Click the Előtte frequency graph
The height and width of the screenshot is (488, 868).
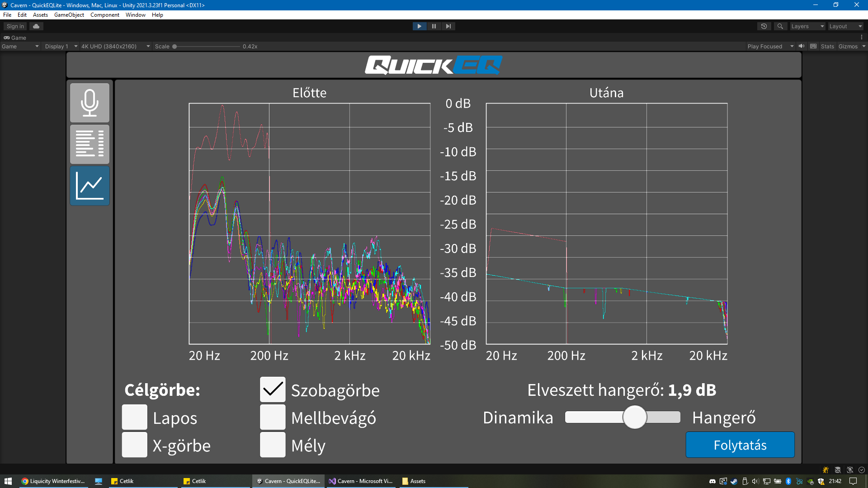coord(310,224)
